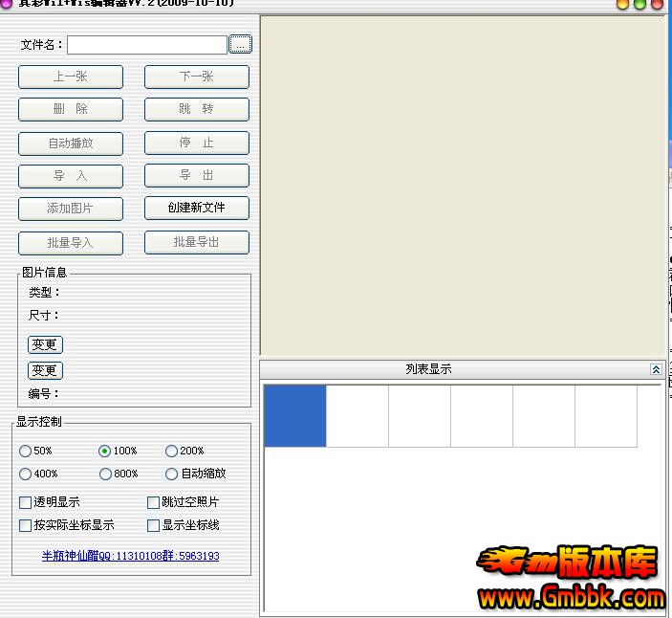Click the browse file "..." button
672x618 pixels.
(240, 44)
